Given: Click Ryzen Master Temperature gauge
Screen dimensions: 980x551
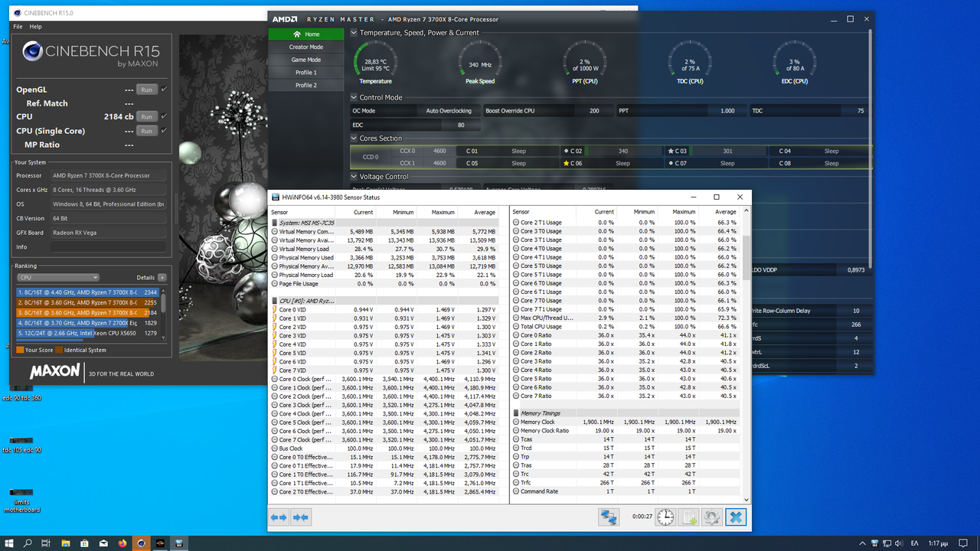Looking at the screenshot, I should (x=375, y=63).
